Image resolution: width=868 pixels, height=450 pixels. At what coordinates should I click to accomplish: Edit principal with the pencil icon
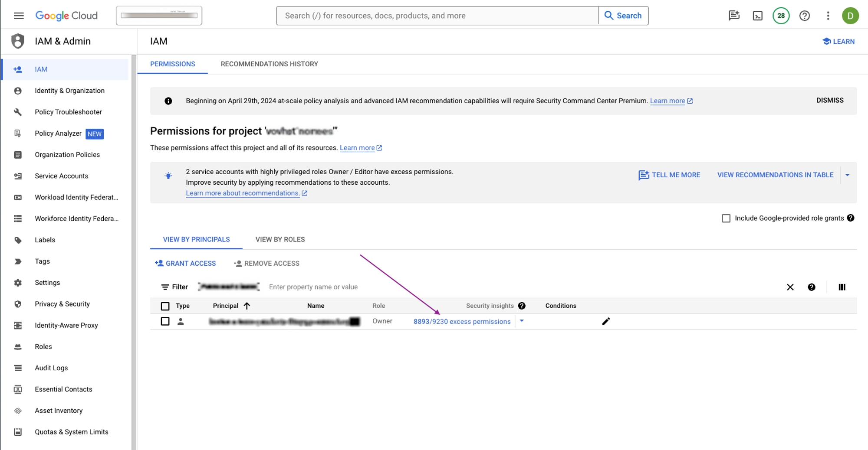point(606,321)
